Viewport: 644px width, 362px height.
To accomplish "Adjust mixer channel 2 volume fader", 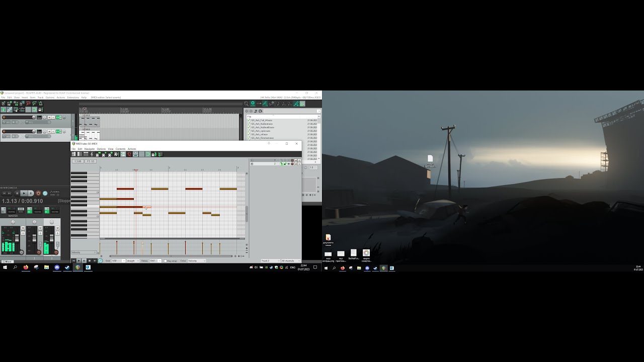I will tap(51, 239).
